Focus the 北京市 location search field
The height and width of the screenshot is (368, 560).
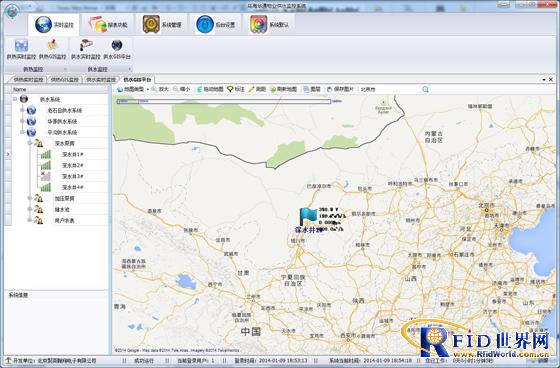point(389,89)
